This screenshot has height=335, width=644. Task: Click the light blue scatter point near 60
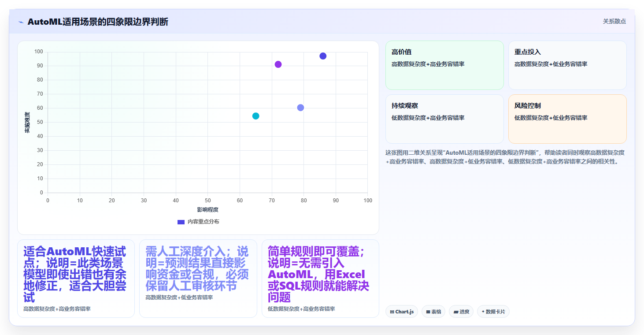(300, 108)
